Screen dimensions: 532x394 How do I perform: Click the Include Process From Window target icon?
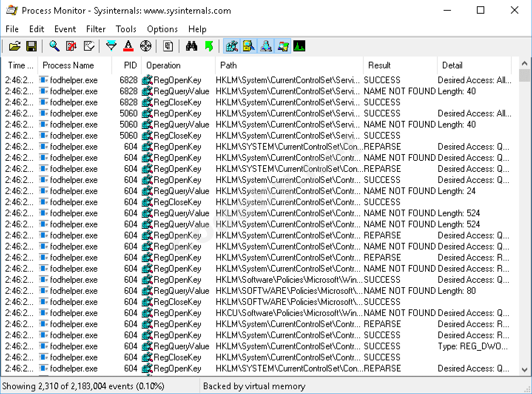[x=146, y=46]
